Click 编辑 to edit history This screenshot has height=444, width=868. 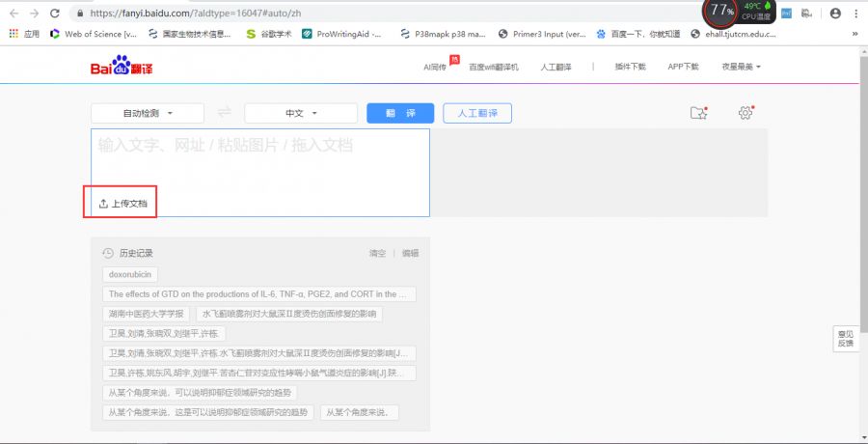tap(410, 253)
